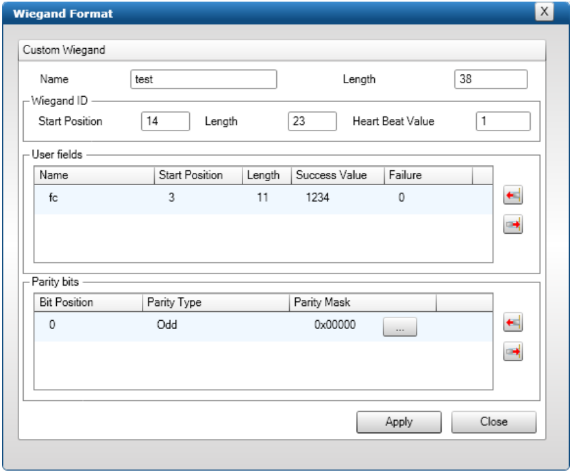Select the Odd parity type cell
This screenshot has width=572, height=472.
point(167,325)
